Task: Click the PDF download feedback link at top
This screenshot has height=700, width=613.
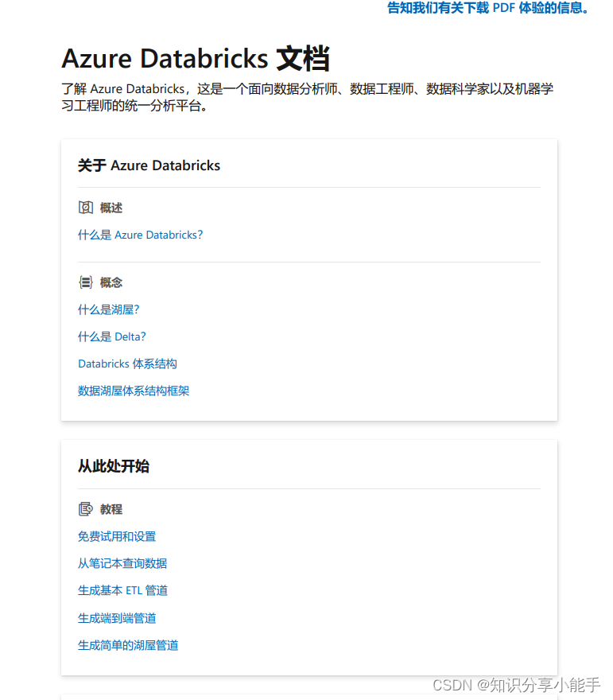Action: pyautogui.click(x=488, y=8)
